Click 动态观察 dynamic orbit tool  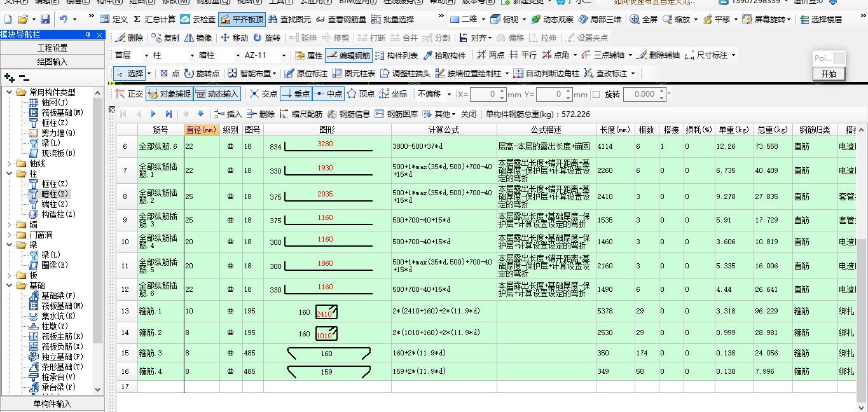click(552, 19)
